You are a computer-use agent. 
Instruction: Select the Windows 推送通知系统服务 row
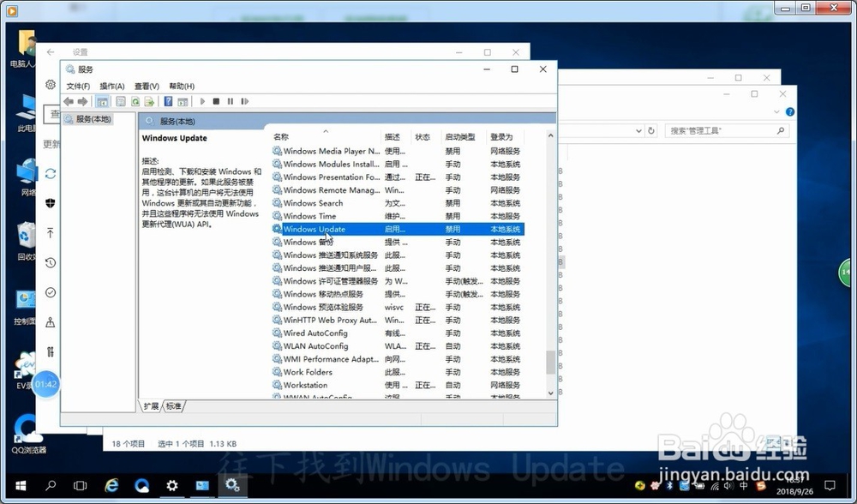[x=398, y=255]
